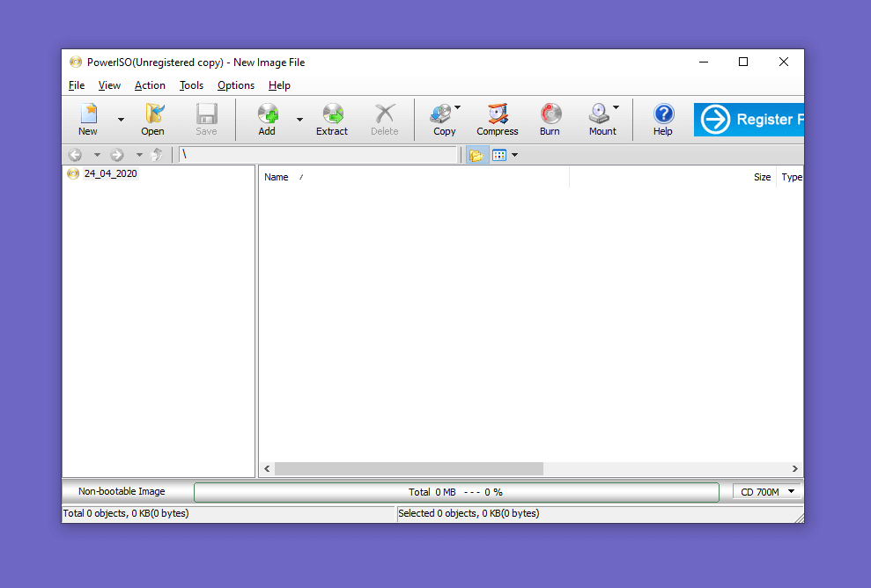Click the Extract toolbar icon
Screen dimensions: 871x588
(332, 120)
